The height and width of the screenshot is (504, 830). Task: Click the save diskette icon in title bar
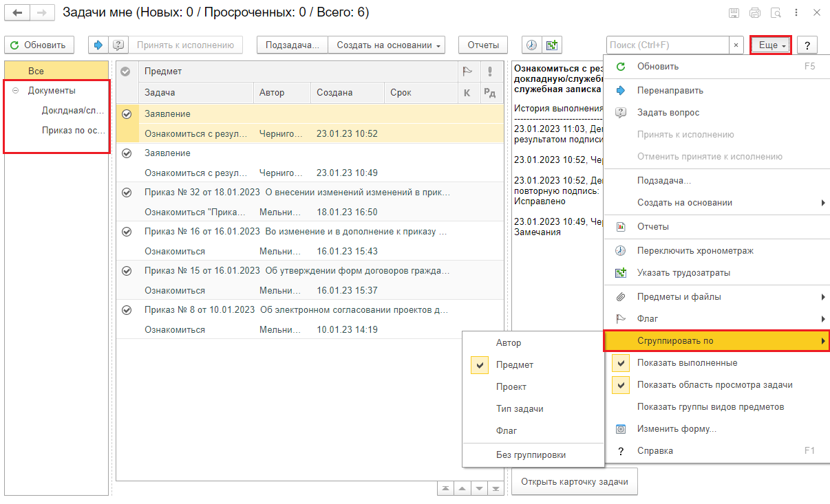point(734,12)
